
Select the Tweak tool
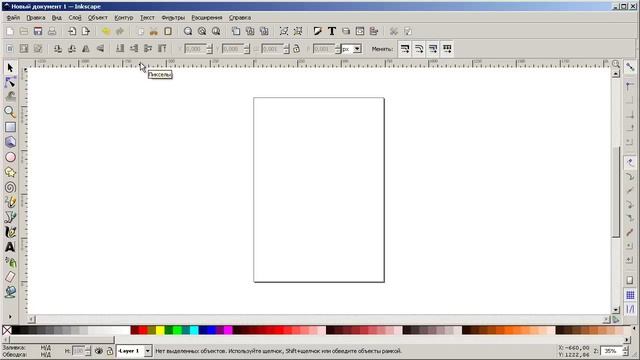tap(10, 97)
